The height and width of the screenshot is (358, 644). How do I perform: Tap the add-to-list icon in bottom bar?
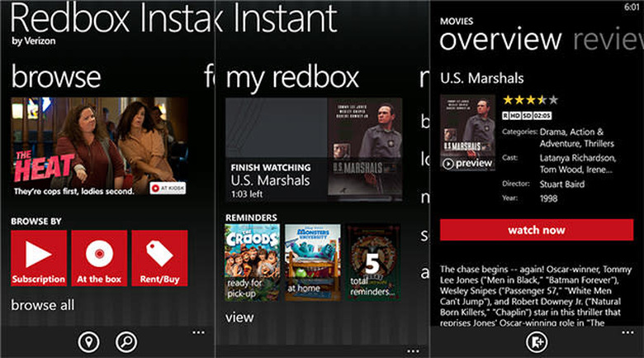click(x=537, y=341)
